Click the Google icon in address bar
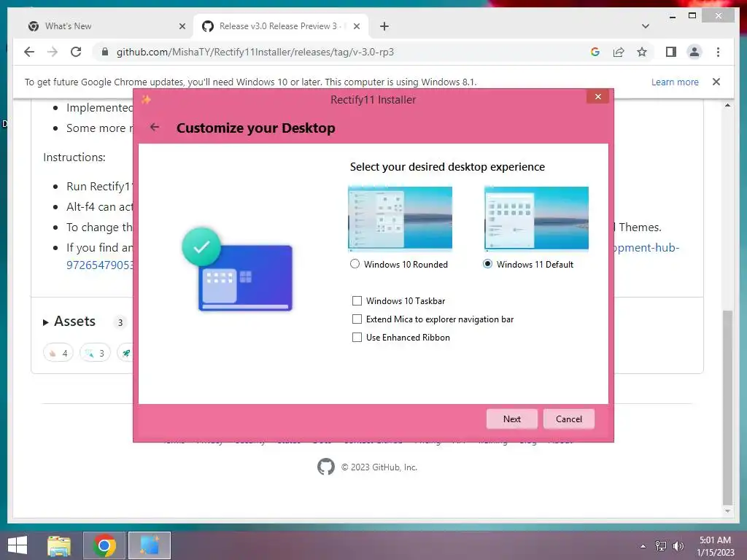Viewport: 747px width, 560px height. pyautogui.click(x=595, y=52)
